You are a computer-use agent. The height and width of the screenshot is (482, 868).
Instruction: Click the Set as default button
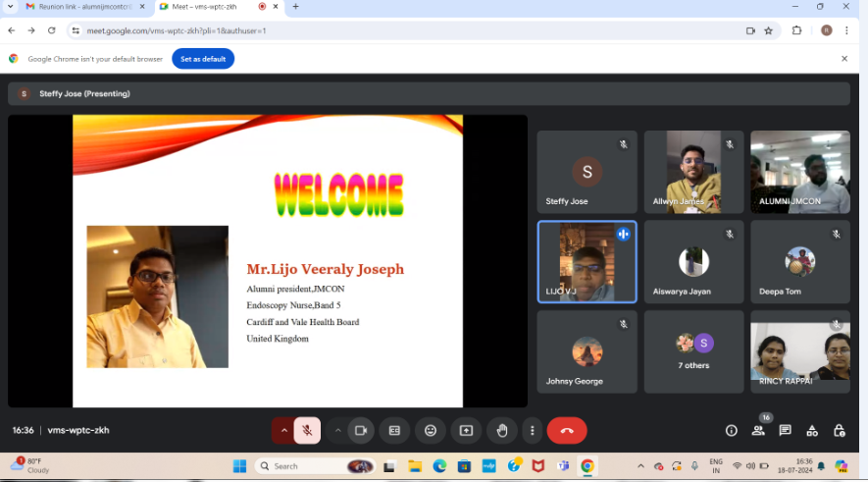coord(203,59)
